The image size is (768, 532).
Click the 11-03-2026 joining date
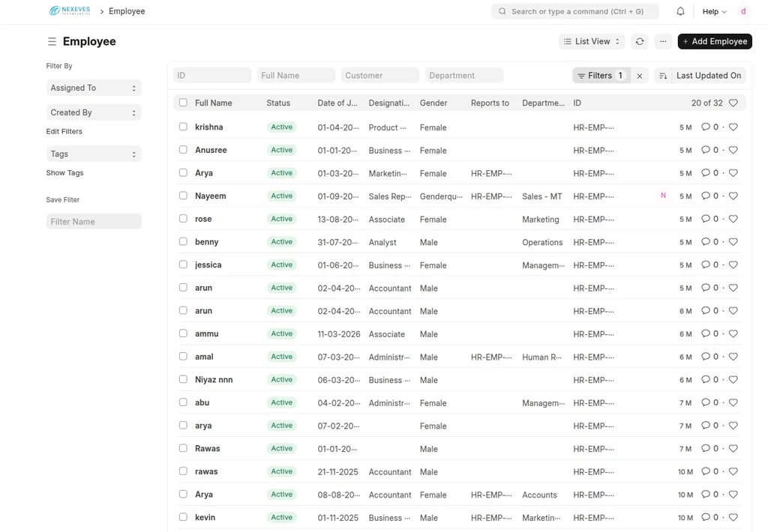click(x=339, y=333)
